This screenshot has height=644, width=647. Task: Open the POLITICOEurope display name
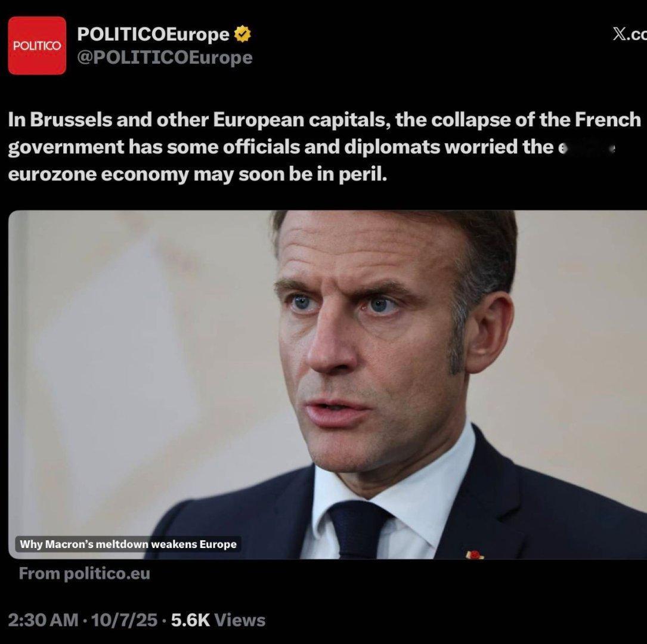tap(153, 34)
